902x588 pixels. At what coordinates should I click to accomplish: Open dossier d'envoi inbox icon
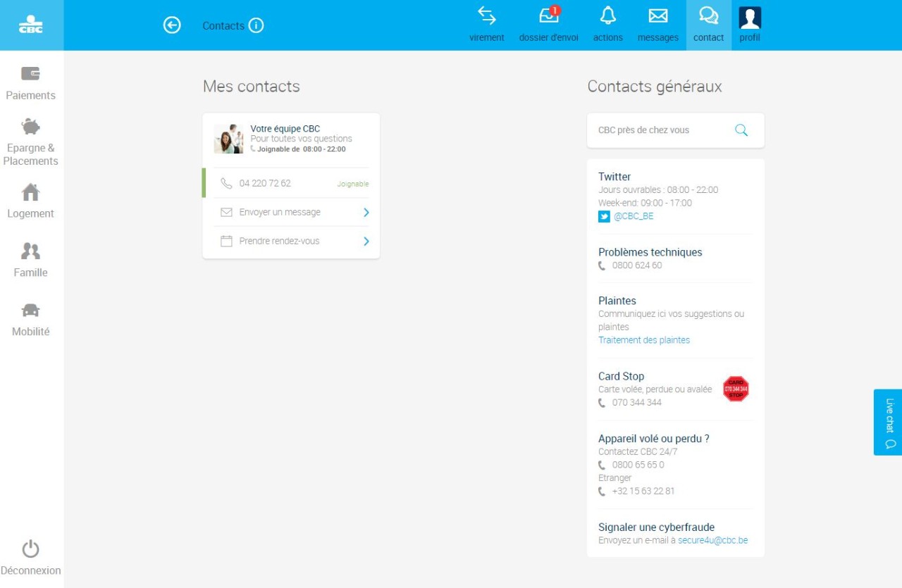(549, 15)
